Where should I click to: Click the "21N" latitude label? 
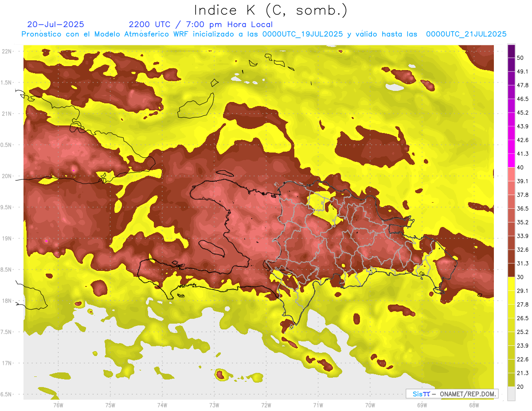point(7,114)
